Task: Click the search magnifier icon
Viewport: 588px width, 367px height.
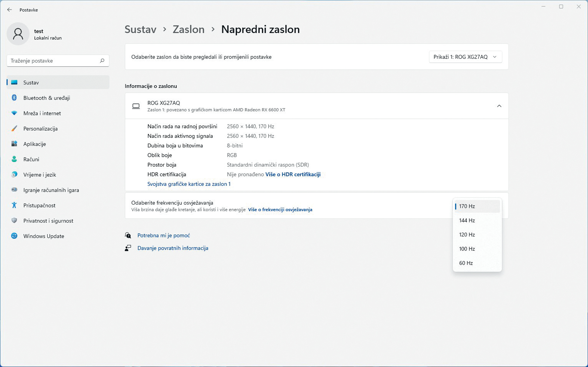Action: click(102, 61)
